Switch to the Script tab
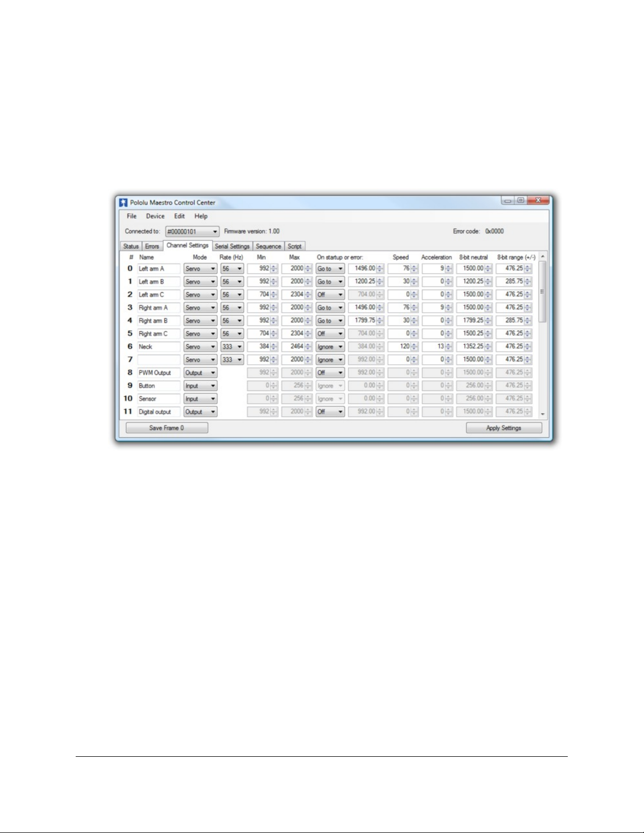Screen dimensions: 644x833 [294, 246]
